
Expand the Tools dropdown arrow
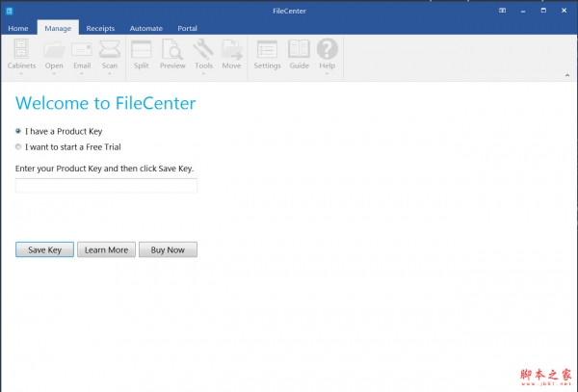click(203, 73)
